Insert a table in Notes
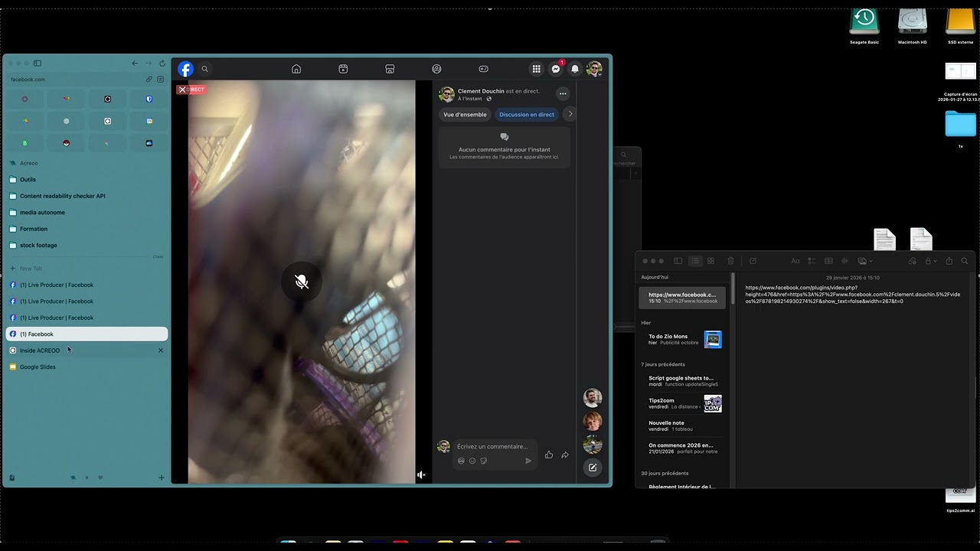The height and width of the screenshot is (551, 980). point(828,261)
